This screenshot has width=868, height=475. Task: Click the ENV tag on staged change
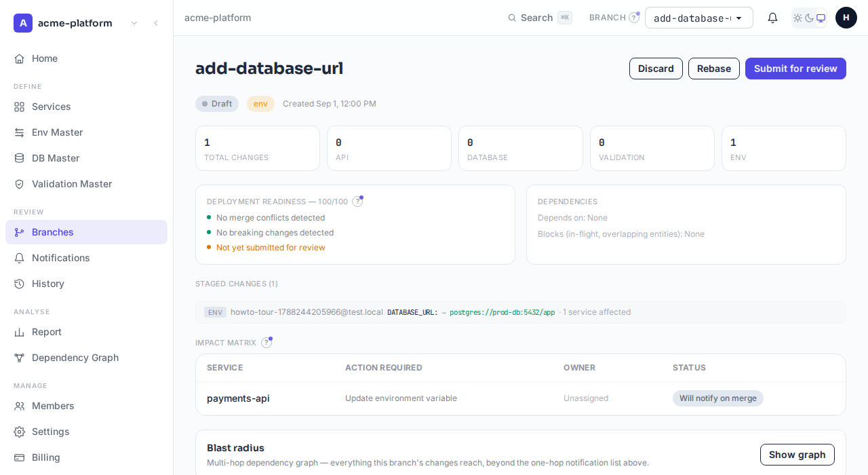click(215, 312)
